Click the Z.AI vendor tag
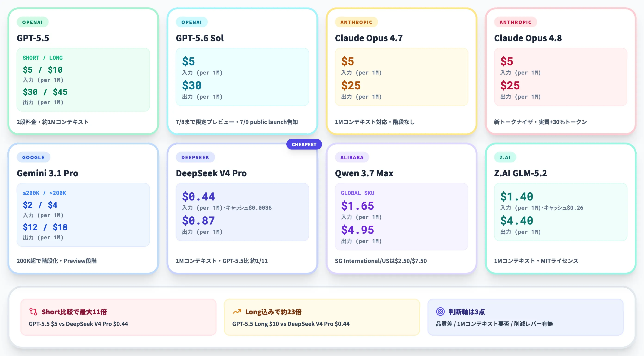Screen dimensions: 644x356 point(505,157)
